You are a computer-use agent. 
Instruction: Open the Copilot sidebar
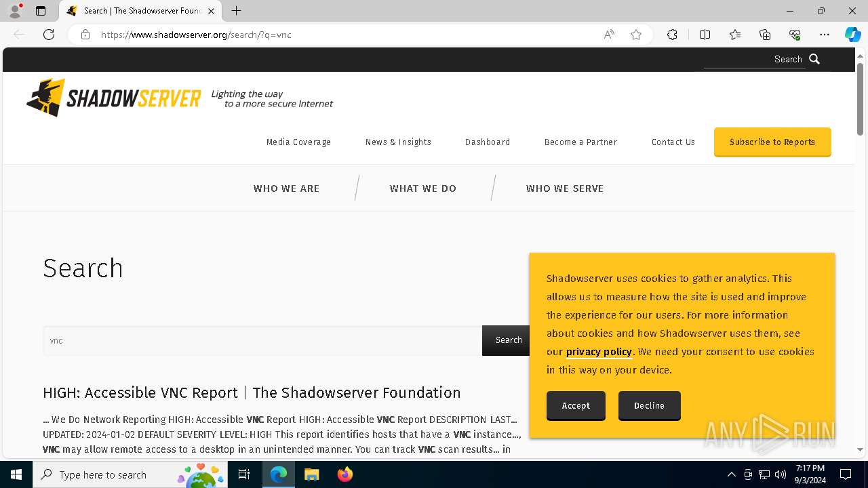853,35
